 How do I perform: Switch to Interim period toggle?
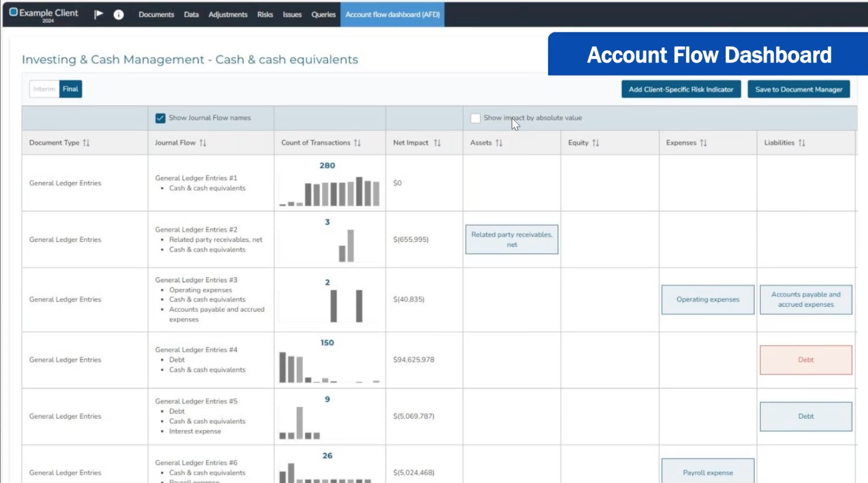(x=44, y=89)
